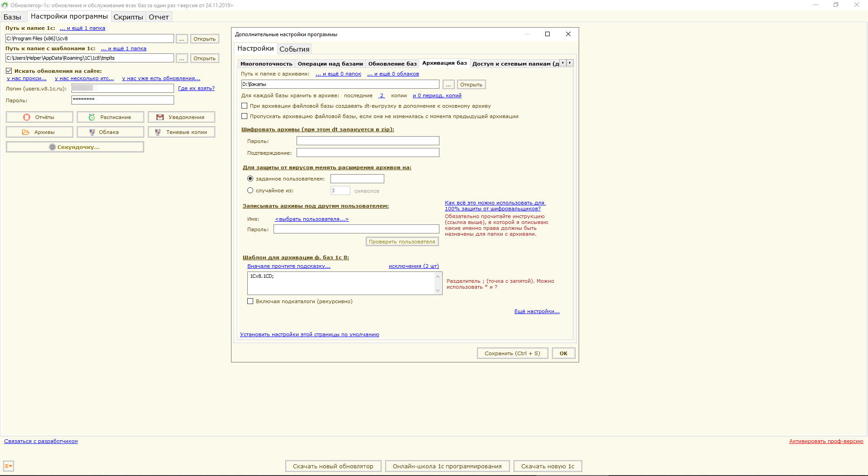Open Архивы with the folder icon
Screen dimensions: 868x476
(x=26, y=132)
